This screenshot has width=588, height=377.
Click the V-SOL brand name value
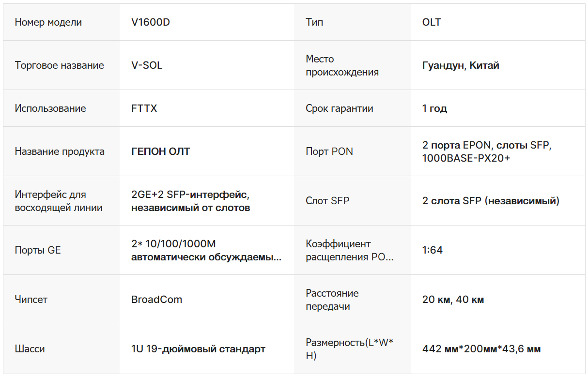point(147,65)
